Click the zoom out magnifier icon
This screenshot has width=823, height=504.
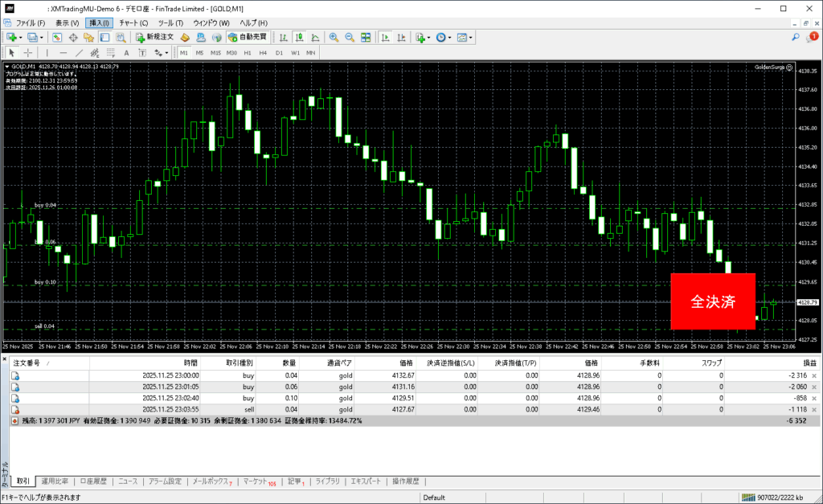point(350,38)
